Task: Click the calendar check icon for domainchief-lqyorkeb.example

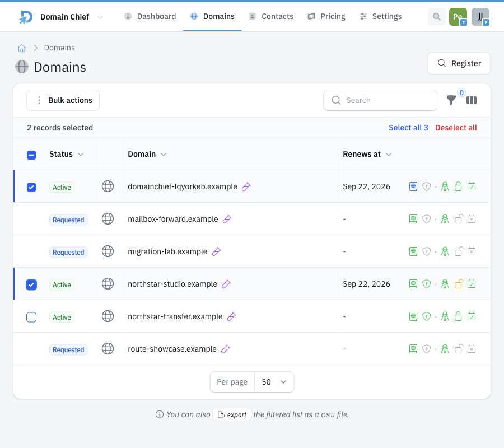Action: tap(472, 186)
